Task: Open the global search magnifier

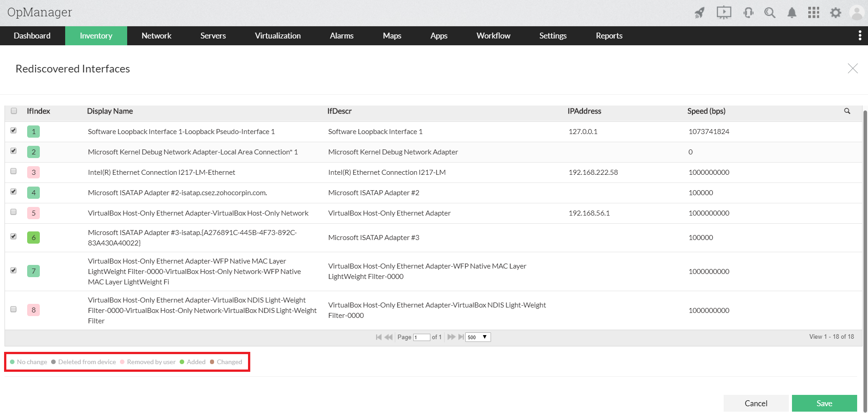Action: coord(770,13)
